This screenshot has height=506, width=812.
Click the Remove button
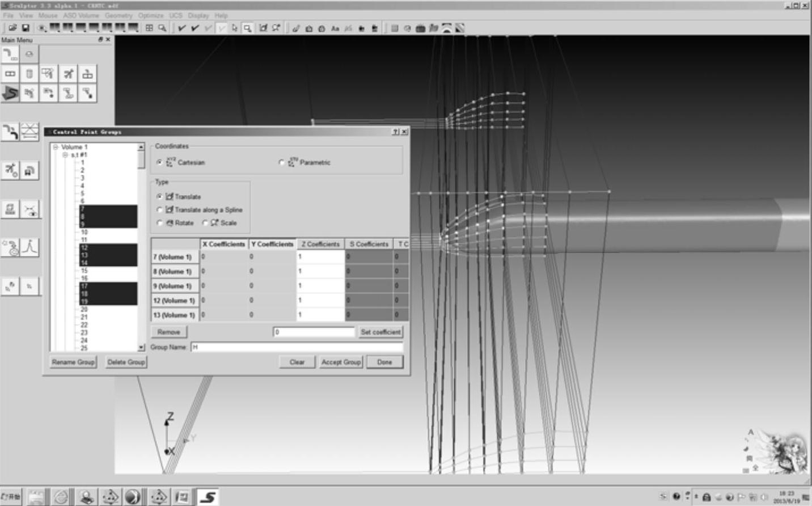click(169, 332)
